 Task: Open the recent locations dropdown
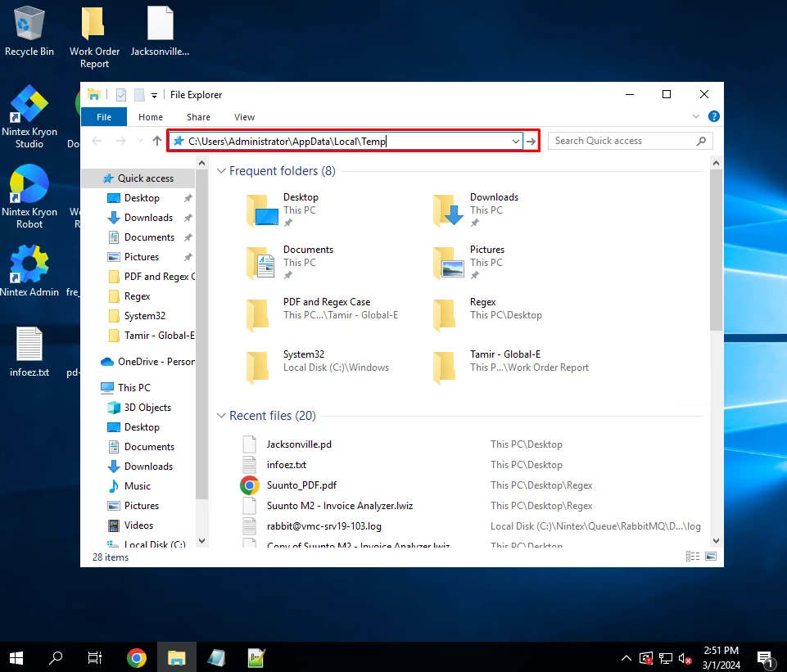point(140,141)
